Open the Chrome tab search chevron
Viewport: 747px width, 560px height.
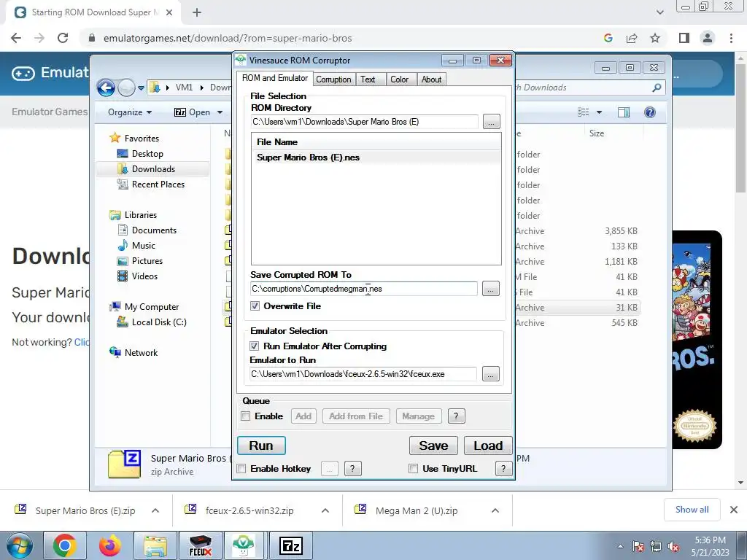[x=659, y=12]
